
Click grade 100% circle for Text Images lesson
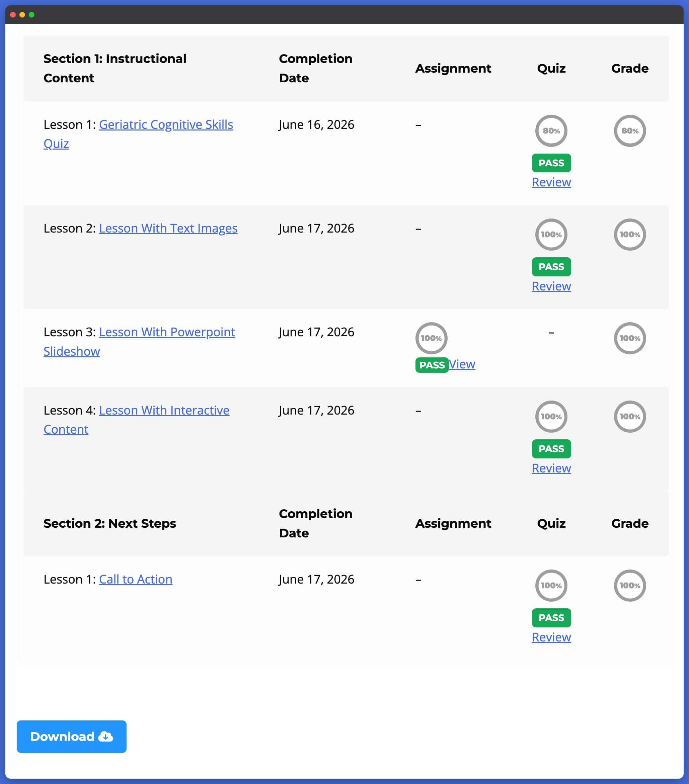(x=630, y=234)
